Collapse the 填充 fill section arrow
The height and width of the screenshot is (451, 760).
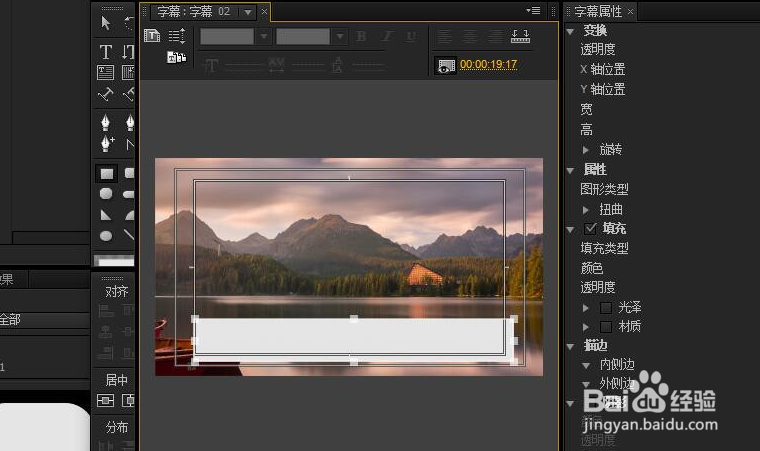[x=570, y=230]
